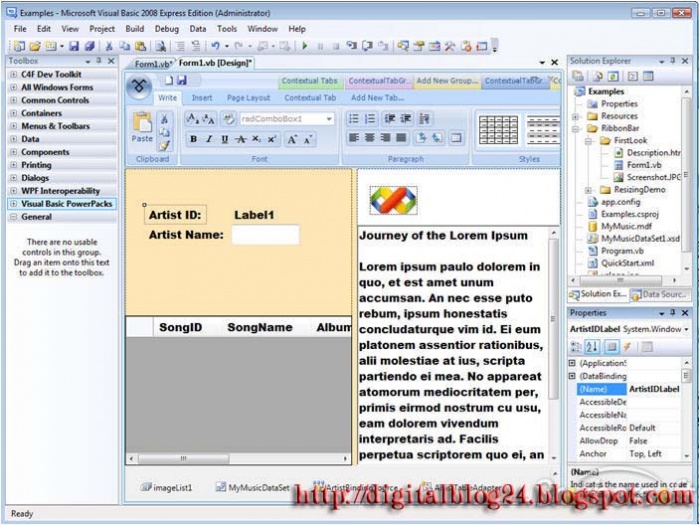Click the SongID column header
Viewport: 700px width, 525px height.
pyautogui.click(x=180, y=327)
